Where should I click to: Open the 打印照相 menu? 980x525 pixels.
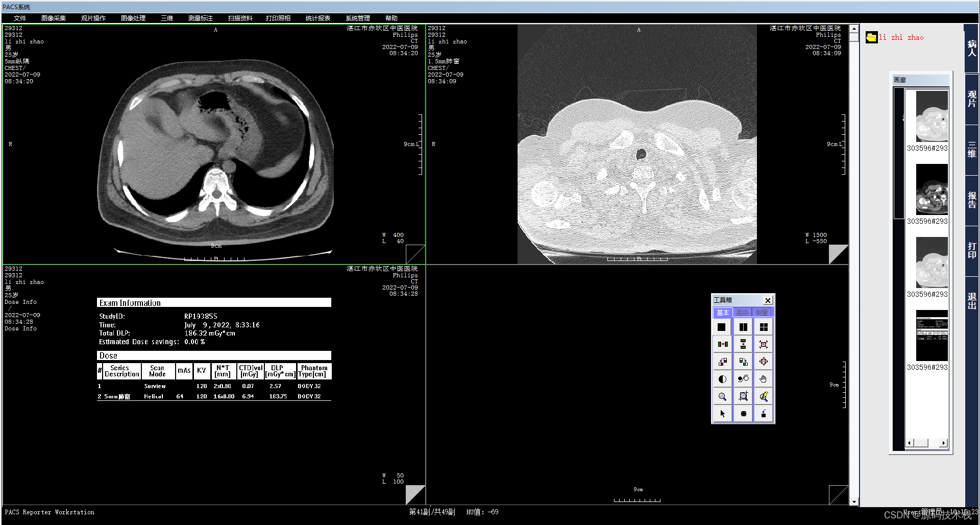pos(278,18)
